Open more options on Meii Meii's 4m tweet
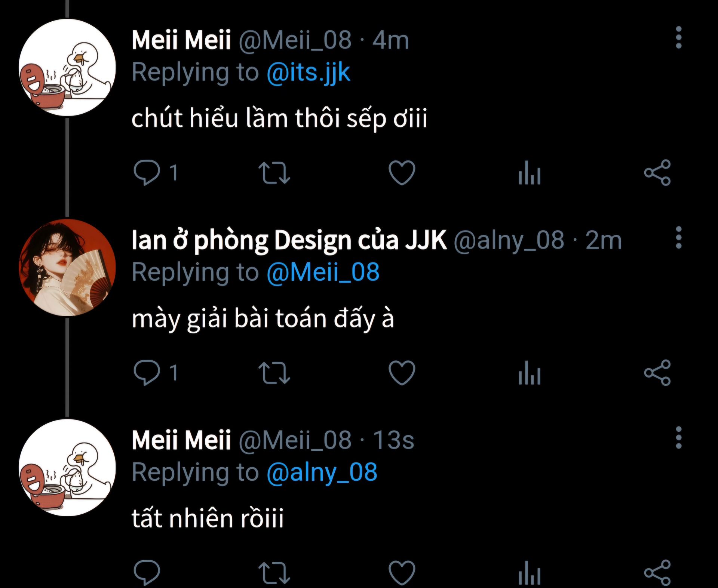This screenshot has height=588, width=718. coord(679,37)
